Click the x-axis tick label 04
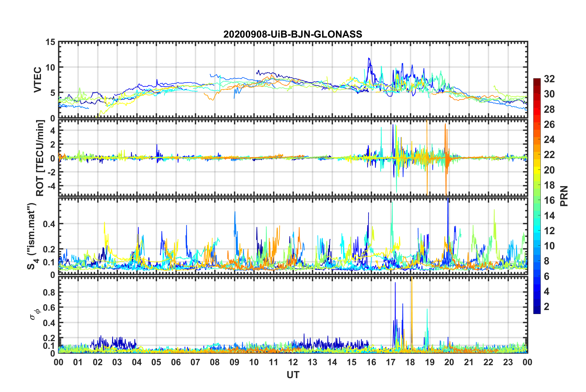Image resolution: width=586 pixels, height=392 pixels. (137, 362)
